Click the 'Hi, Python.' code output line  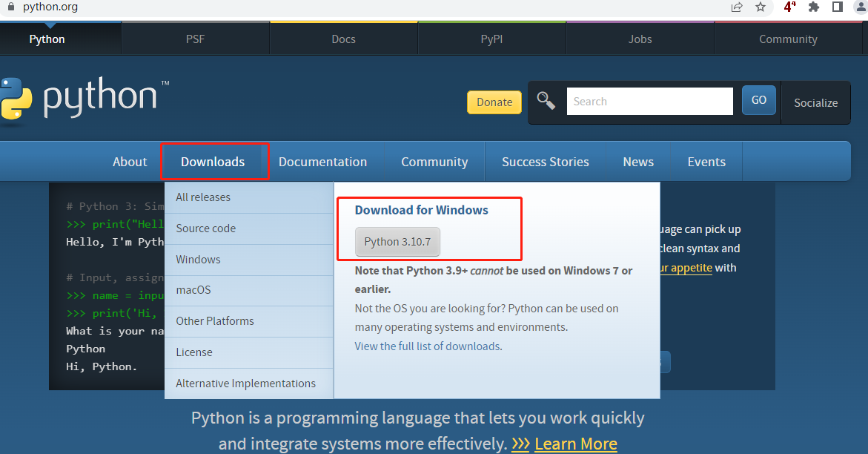point(102,366)
